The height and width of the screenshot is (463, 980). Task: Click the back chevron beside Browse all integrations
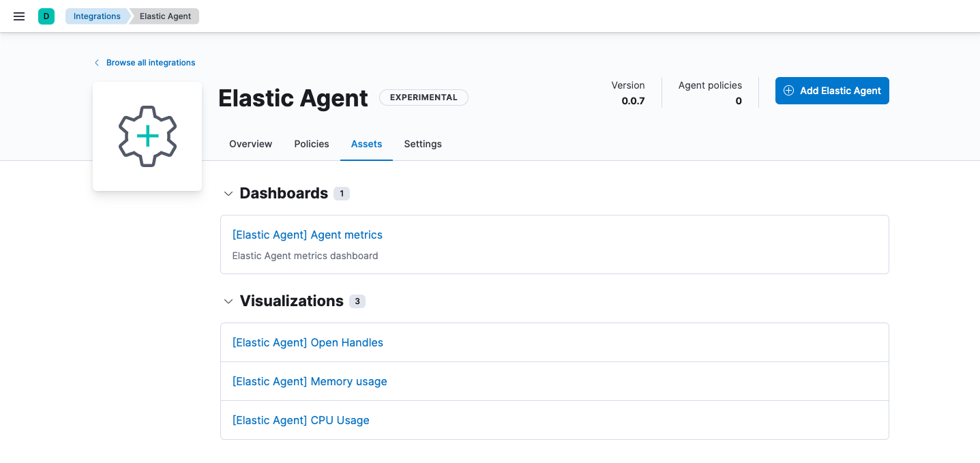(x=96, y=62)
